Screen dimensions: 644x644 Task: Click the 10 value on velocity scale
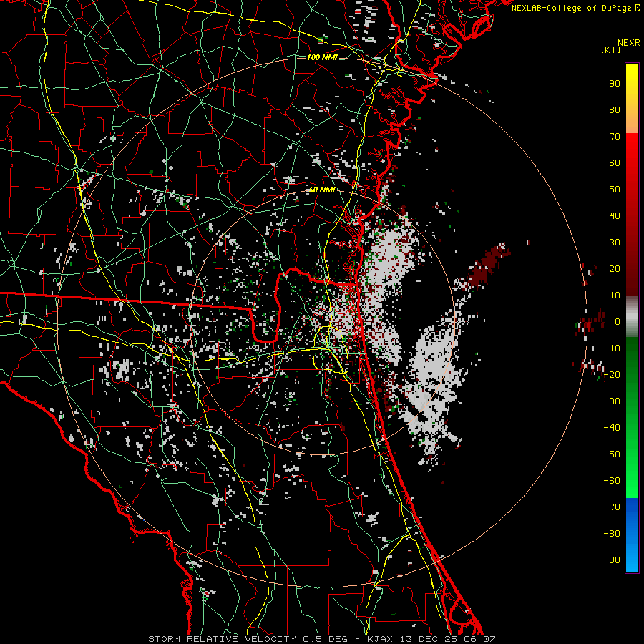[615, 296]
